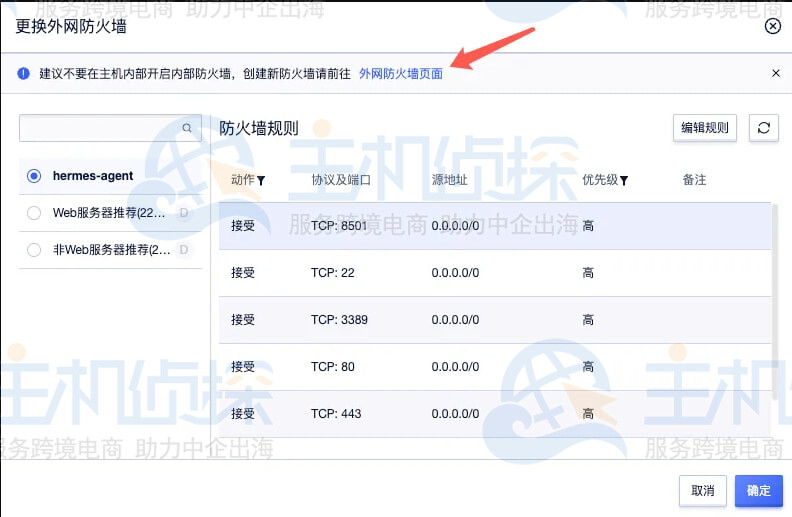The height and width of the screenshot is (517, 792).
Task: Click the D badge beside Web服务器推荐
Action: [x=184, y=213]
